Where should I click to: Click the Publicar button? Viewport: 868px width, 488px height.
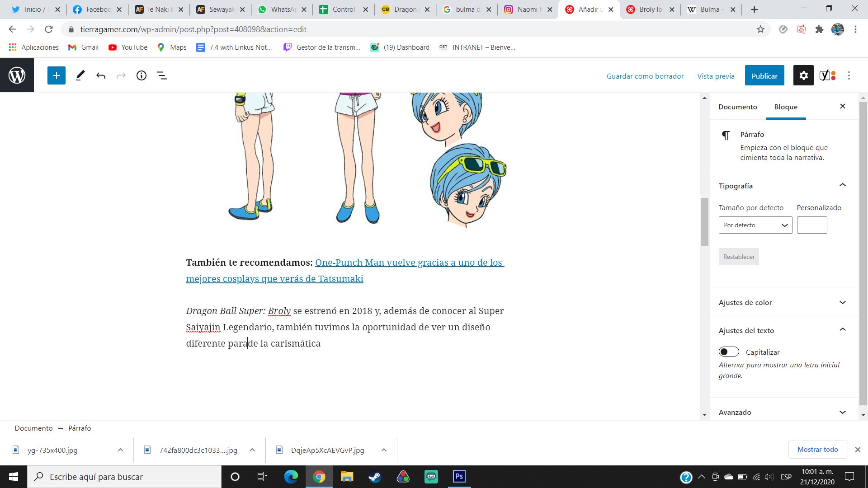[764, 76]
